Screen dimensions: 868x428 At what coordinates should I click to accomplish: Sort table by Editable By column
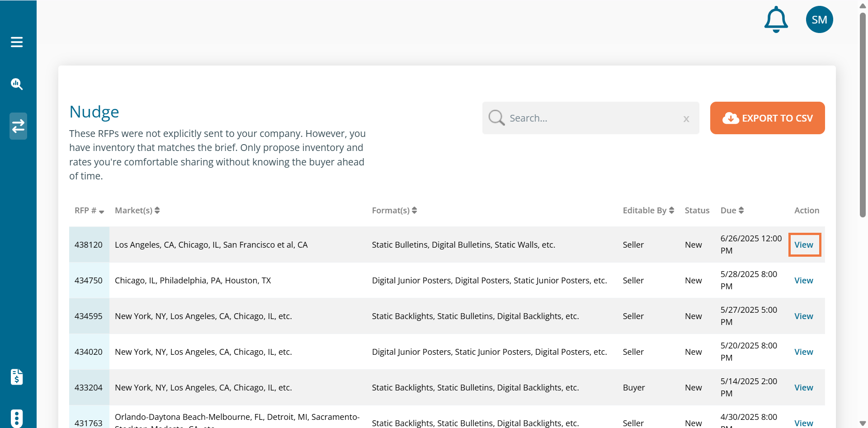pyautogui.click(x=648, y=211)
